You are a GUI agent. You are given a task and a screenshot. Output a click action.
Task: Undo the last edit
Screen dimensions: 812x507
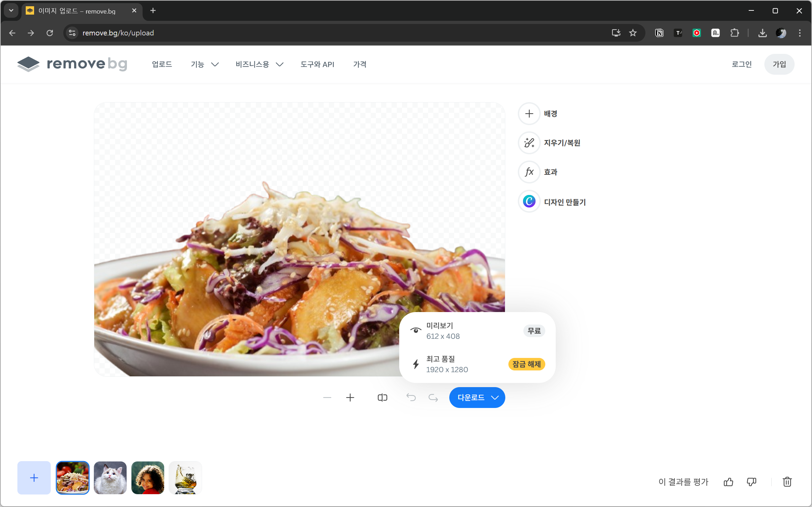tap(411, 398)
